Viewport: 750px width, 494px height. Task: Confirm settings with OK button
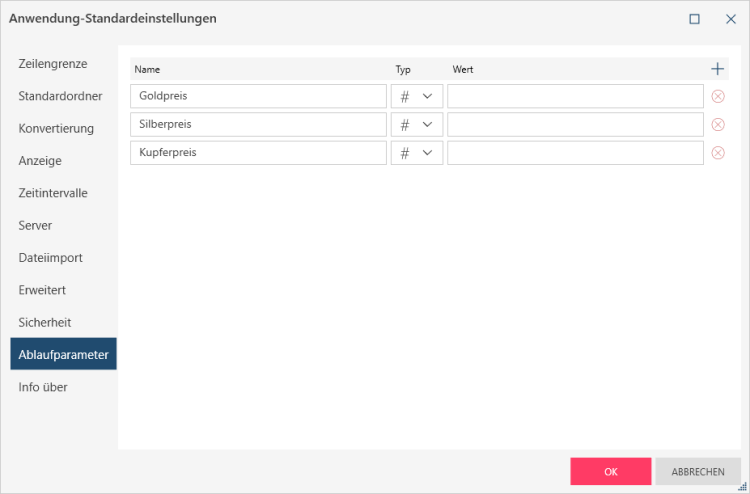610,472
